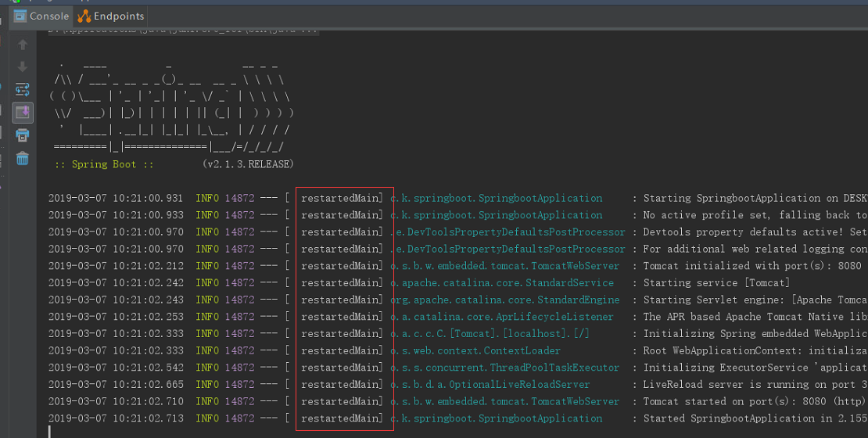Click timestamp '2019-03-07 10:21:00.933'

pos(116,215)
